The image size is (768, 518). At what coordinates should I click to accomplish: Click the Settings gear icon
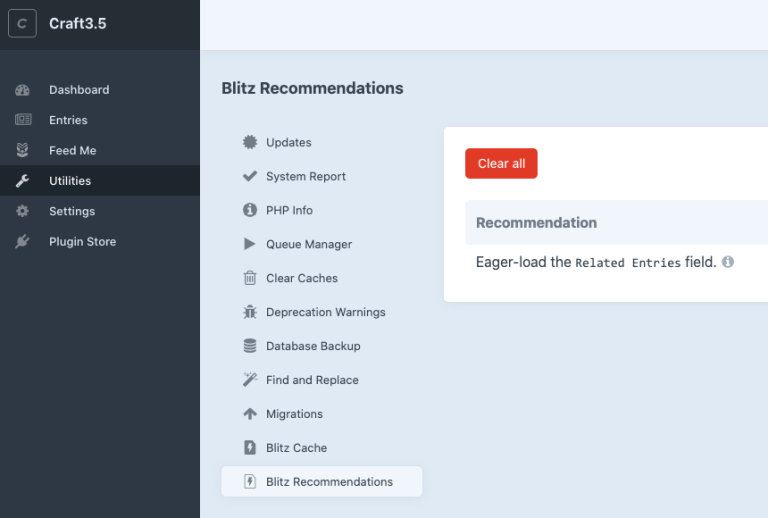[x=22, y=211]
